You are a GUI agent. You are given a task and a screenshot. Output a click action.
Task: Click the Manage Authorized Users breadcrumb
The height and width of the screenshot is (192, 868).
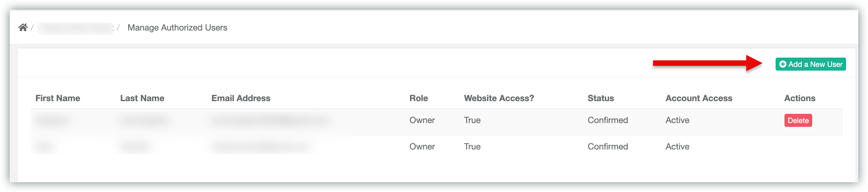coord(177,27)
